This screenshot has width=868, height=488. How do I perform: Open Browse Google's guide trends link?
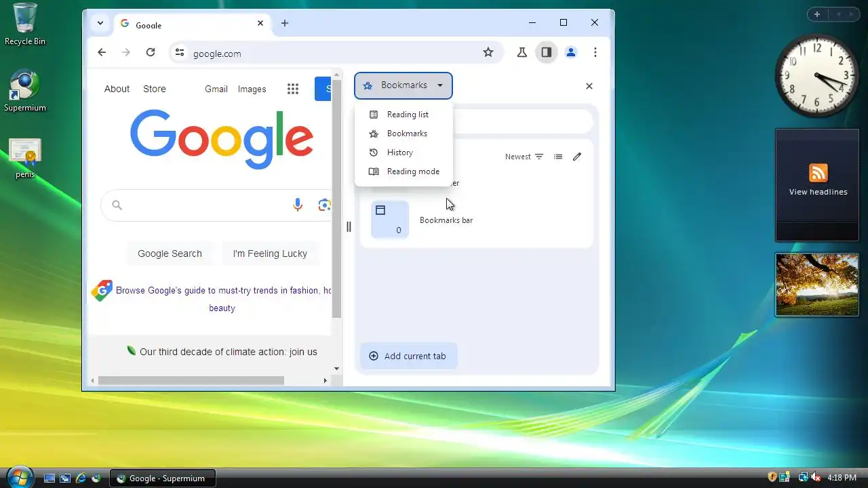tap(222, 299)
